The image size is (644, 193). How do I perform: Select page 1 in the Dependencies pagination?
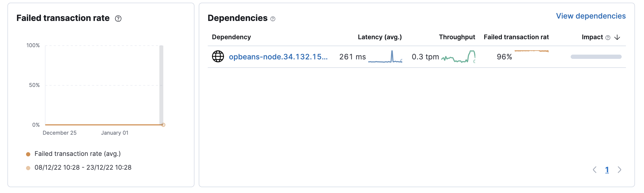607,170
